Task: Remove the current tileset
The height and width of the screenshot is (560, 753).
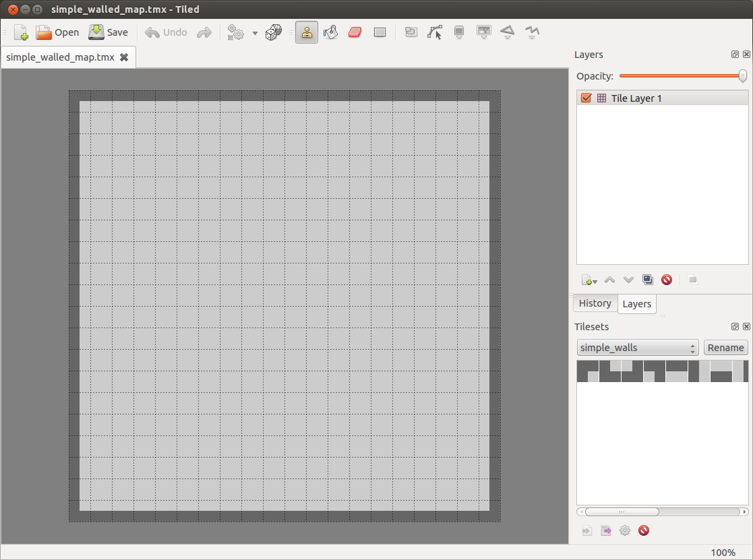Action: click(644, 530)
